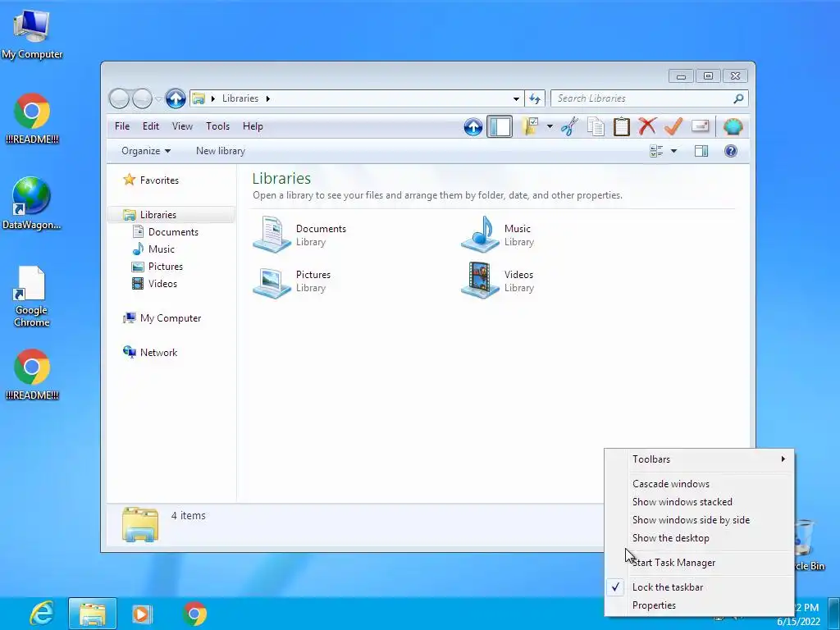
Task: Click the Show desktop strip at the taskbar's end
Action: coord(834,614)
